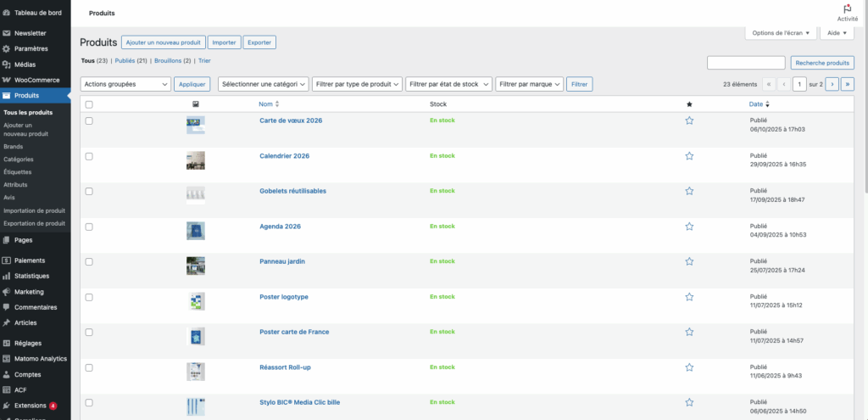Click the product search input field
Screen dimensions: 868x420
[x=745, y=63]
